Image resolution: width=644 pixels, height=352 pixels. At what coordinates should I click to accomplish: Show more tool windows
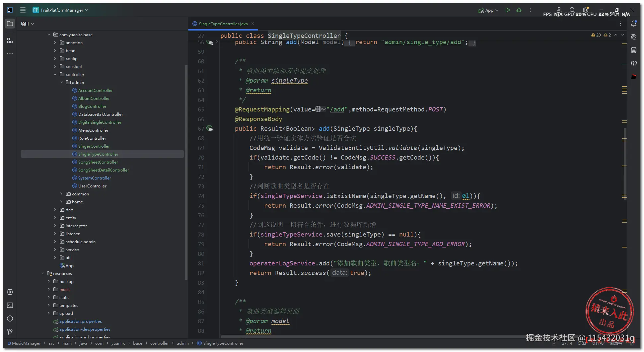(x=10, y=54)
